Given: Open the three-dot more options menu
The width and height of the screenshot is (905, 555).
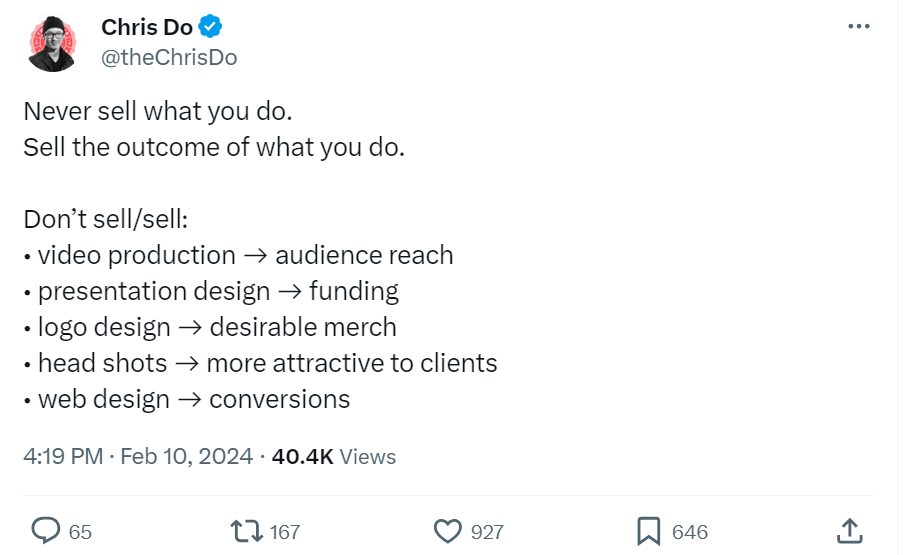Looking at the screenshot, I should click(858, 27).
